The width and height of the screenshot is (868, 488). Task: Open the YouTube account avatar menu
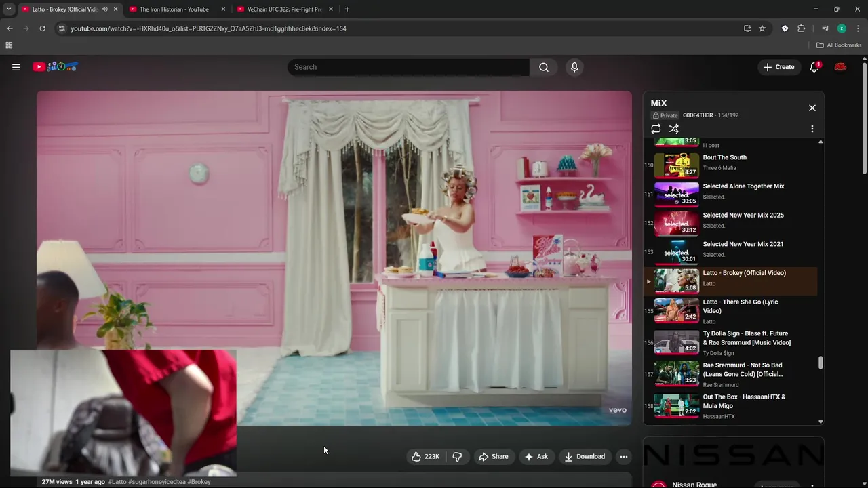click(x=841, y=67)
